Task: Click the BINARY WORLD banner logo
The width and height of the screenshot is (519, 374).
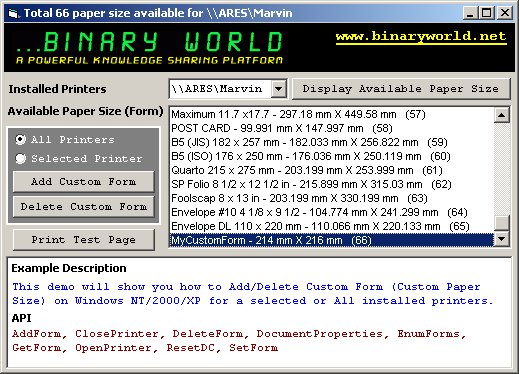Action: pyautogui.click(x=149, y=47)
